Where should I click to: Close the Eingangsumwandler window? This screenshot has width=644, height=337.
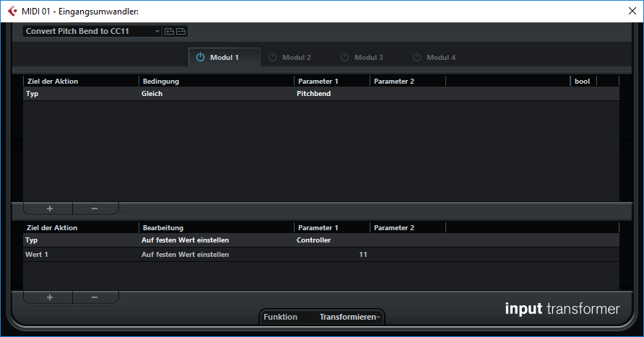click(x=632, y=11)
